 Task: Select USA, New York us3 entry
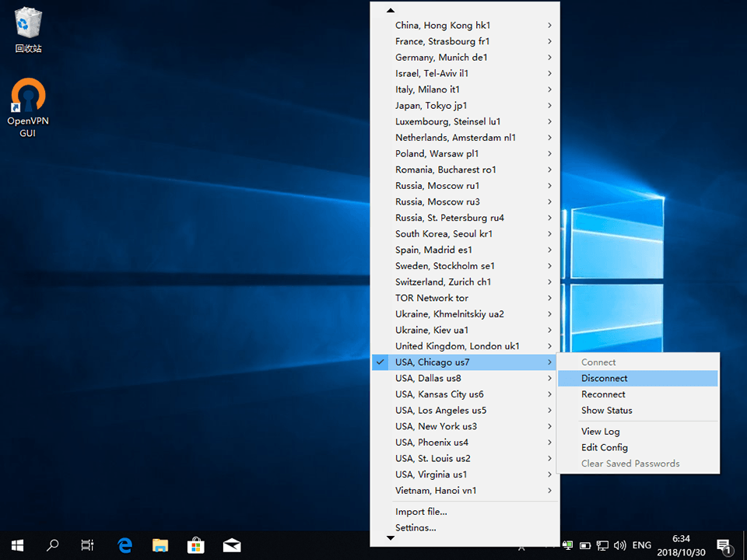click(x=465, y=426)
